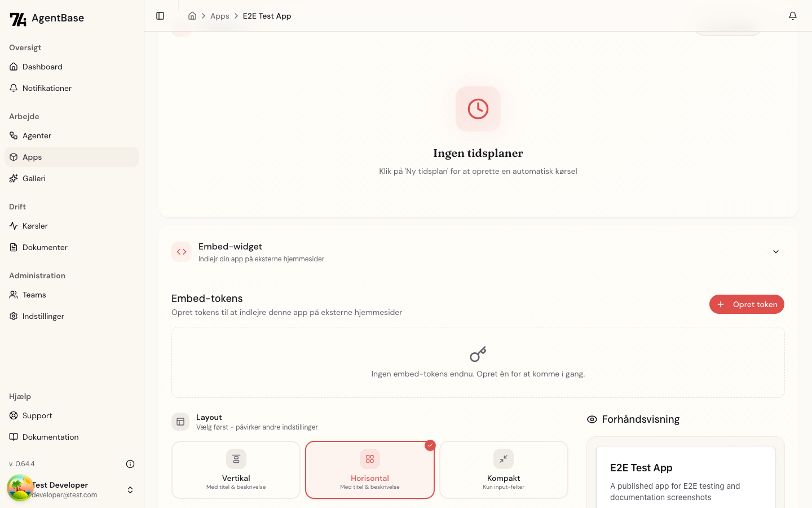Click the E2E Test App preview card

(x=686, y=477)
